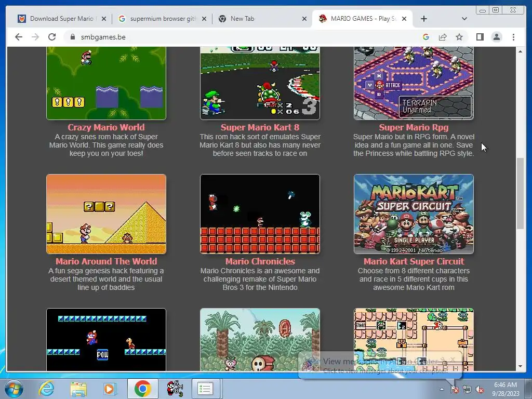Click the Super Mario Rpg thumbnail
This screenshot has height=399, width=532.
click(x=414, y=83)
